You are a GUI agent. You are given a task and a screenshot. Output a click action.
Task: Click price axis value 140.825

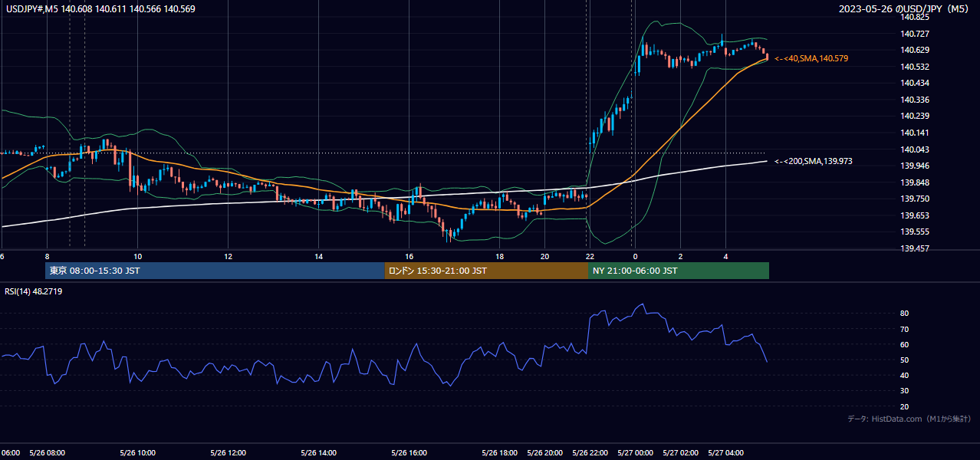click(914, 17)
